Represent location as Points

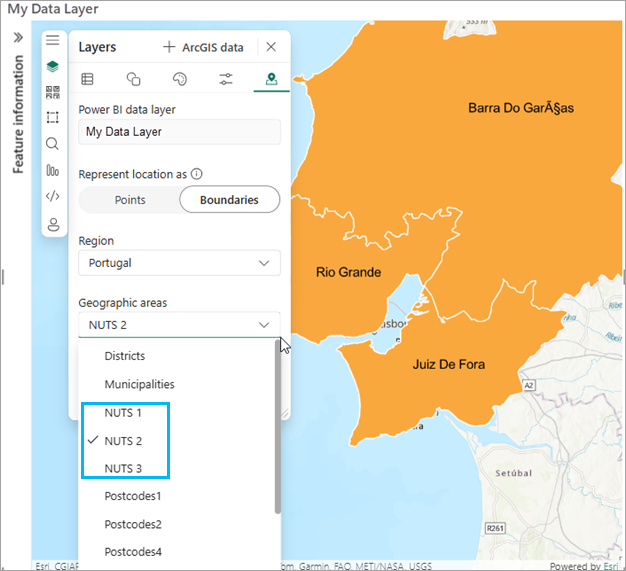(130, 200)
